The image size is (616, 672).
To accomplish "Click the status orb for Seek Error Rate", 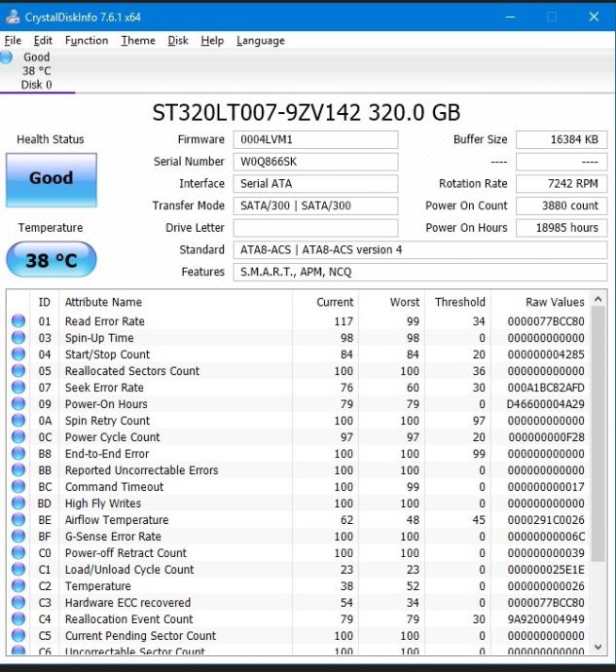I will 18,387.
